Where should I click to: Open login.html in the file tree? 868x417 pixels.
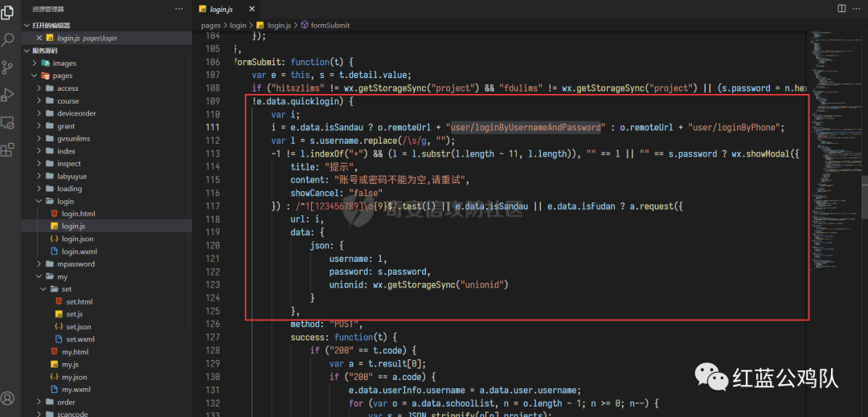[x=79, y=214]
